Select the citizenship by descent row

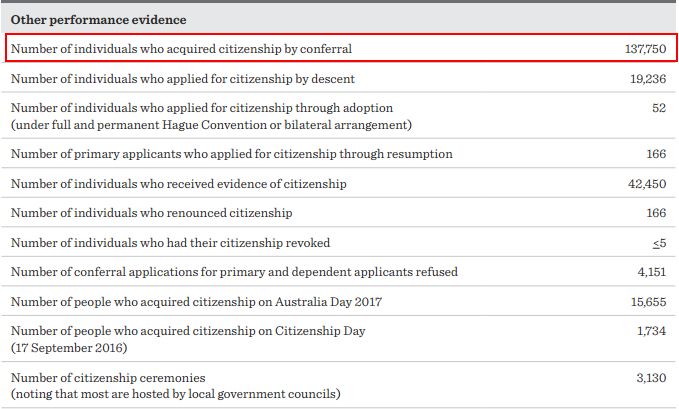(x=339, y=78)
